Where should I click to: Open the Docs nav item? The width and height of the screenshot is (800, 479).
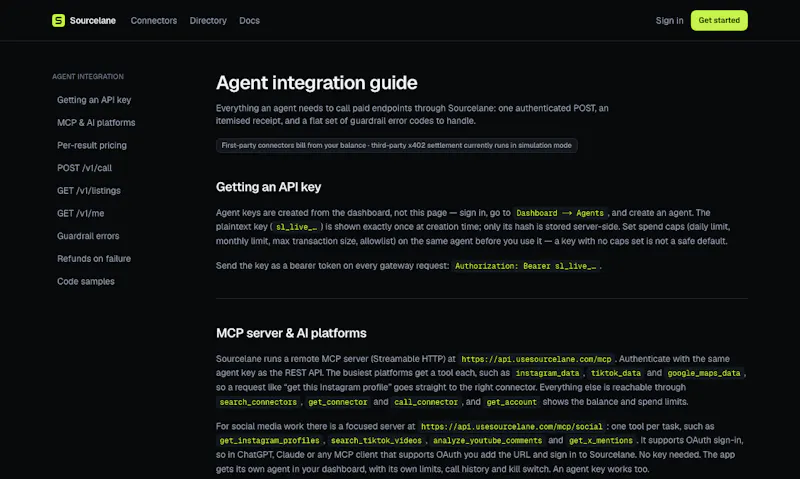point(249,20)
